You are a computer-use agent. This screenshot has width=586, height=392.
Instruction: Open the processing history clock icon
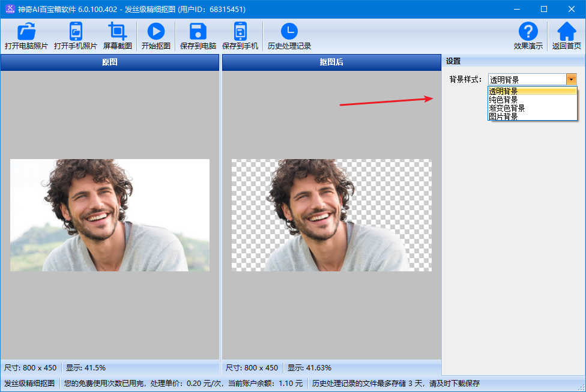click(x=289, y=31)
